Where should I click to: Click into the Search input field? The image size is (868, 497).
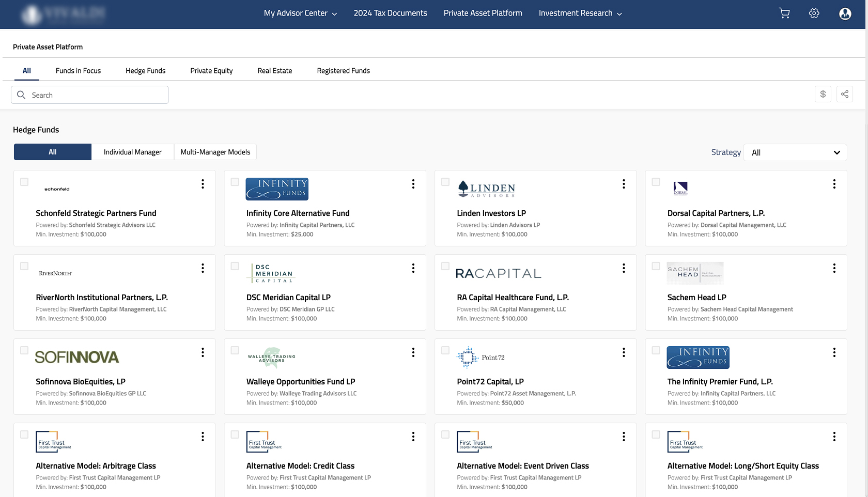point(90,95)
